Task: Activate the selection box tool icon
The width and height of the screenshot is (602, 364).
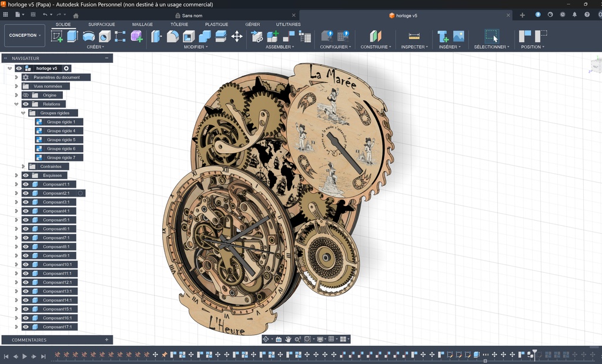Action: click(x=491, y=36)
